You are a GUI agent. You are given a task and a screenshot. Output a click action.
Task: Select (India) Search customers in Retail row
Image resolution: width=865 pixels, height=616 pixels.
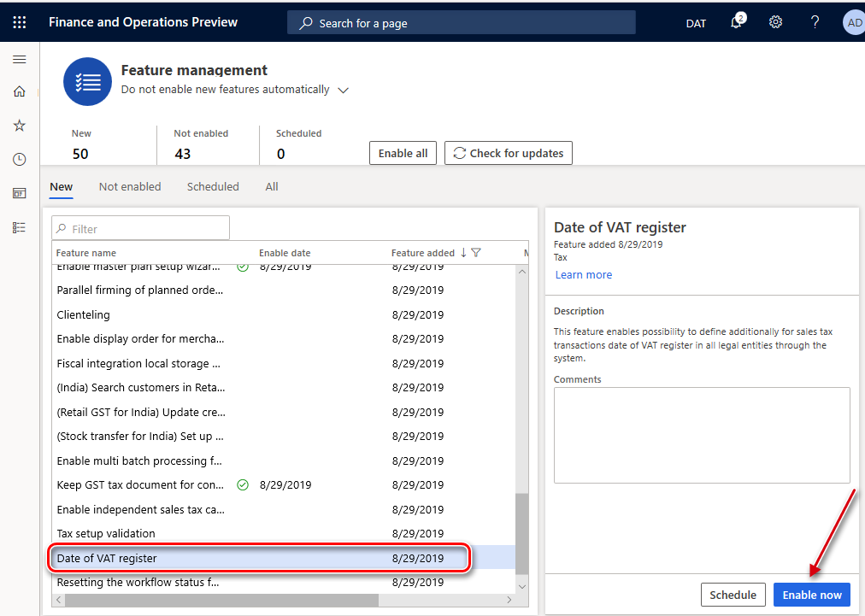click(284, 387)
